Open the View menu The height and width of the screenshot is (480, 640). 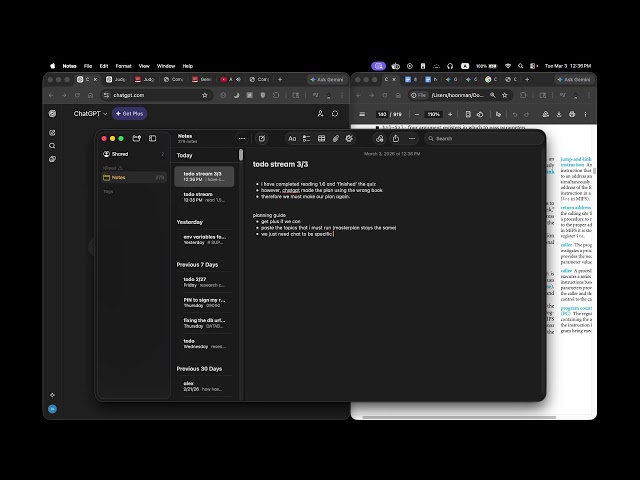tap(144, 66)
